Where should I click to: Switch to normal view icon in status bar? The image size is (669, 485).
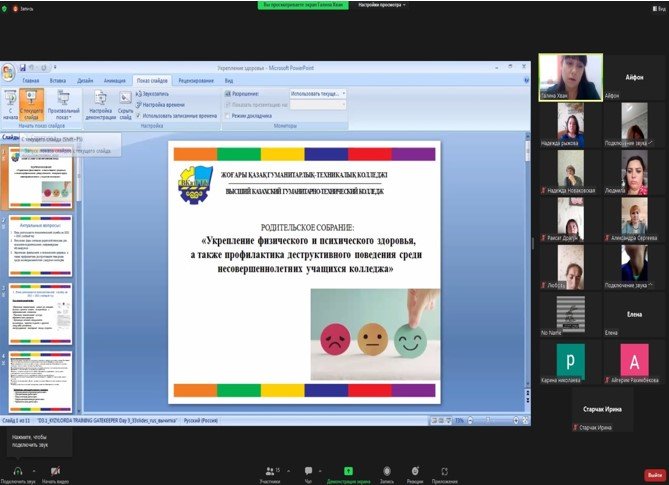434,421
